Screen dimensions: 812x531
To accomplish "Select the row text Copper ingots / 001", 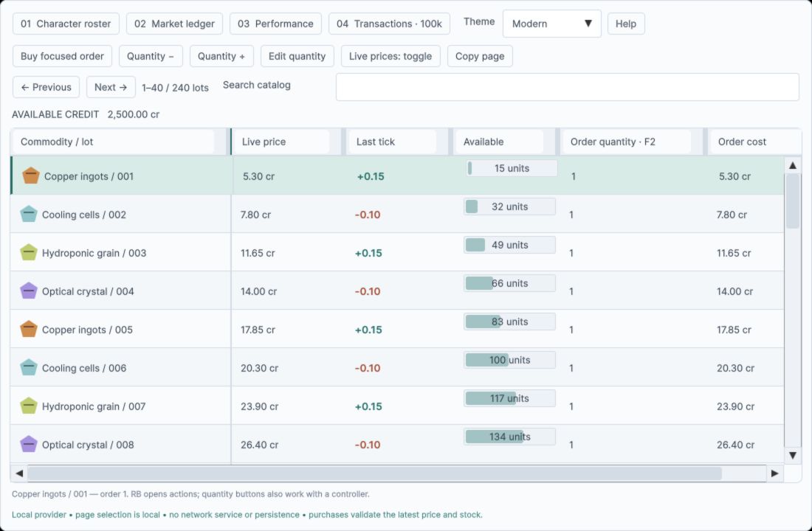I will (x=89, y=176).
